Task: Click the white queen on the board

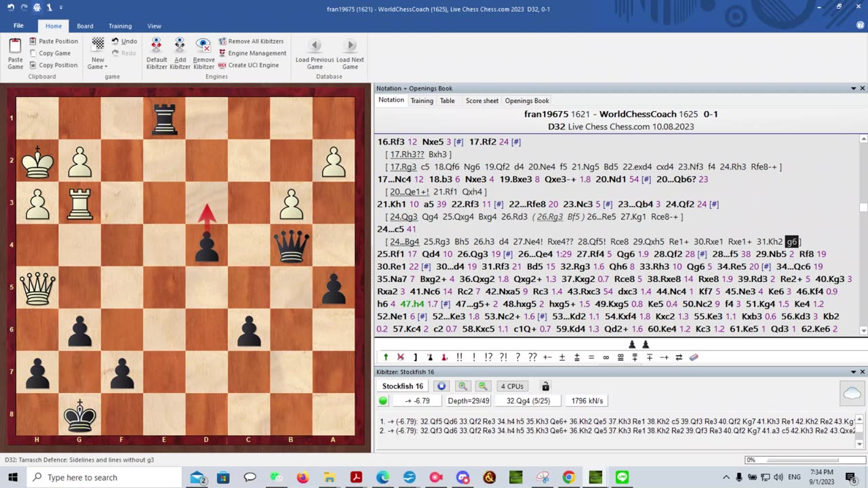Action: tap(37, 289)
